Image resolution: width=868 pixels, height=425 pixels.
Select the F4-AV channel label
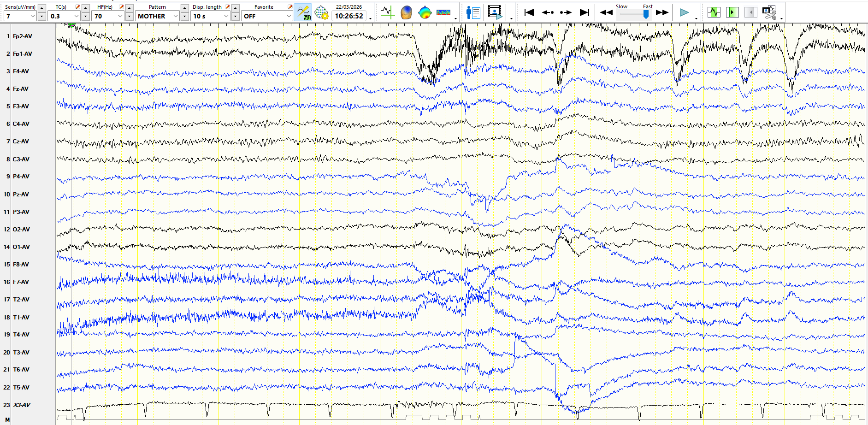21,71
